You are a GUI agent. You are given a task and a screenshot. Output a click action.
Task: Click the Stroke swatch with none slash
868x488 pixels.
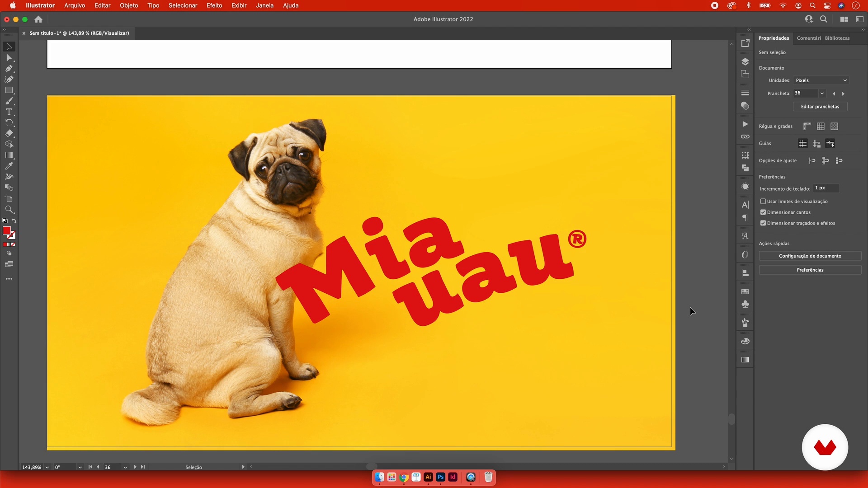pyautogui.click(x=13, y=235)
